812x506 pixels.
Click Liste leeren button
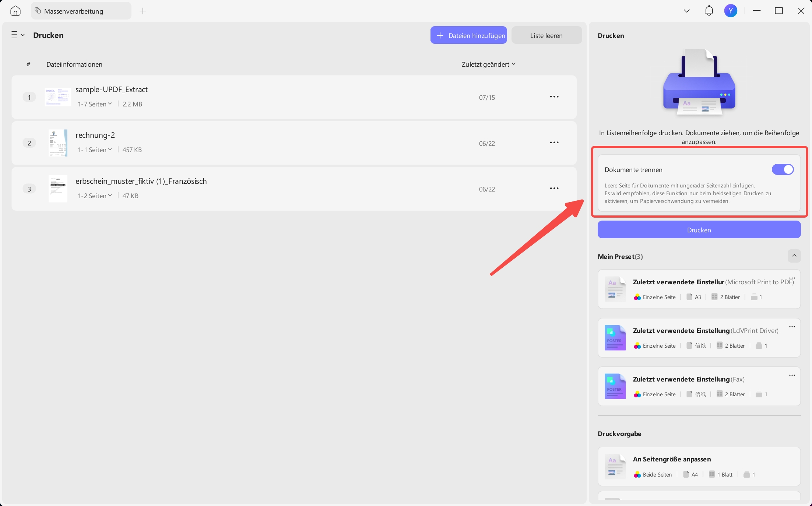(x=546, y=35)
